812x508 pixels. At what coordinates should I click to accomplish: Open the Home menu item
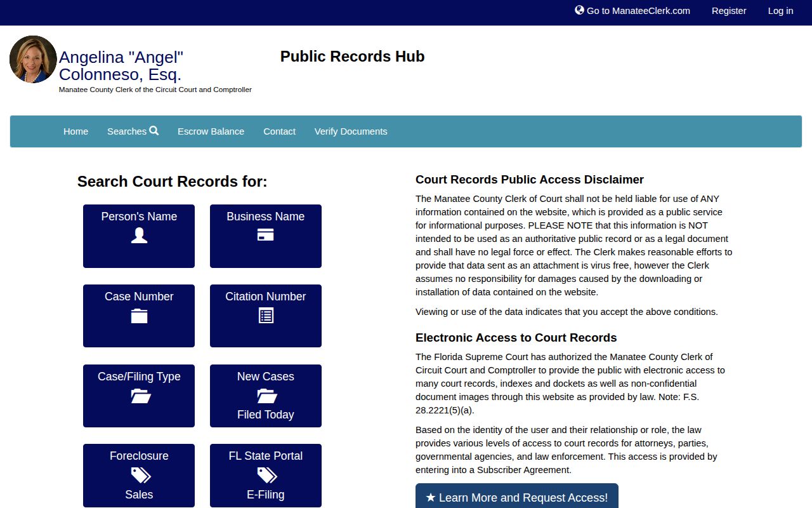coord(75,131)
